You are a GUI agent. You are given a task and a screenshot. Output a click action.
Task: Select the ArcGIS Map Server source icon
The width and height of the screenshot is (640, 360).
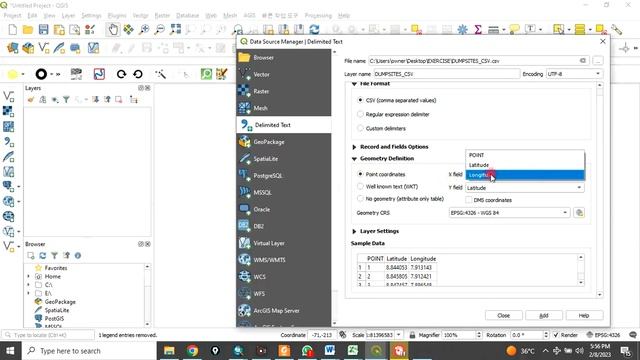coord(244,310)
